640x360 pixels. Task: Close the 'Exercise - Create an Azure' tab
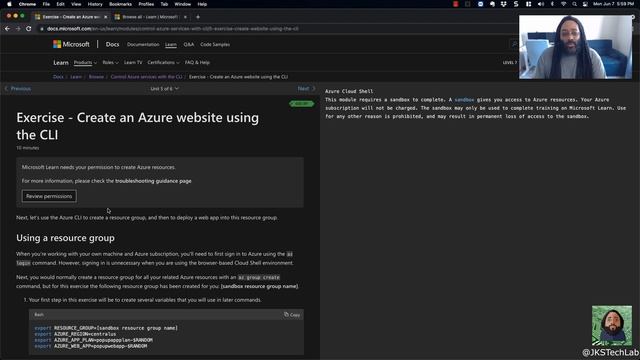click(x=105, y=17)
